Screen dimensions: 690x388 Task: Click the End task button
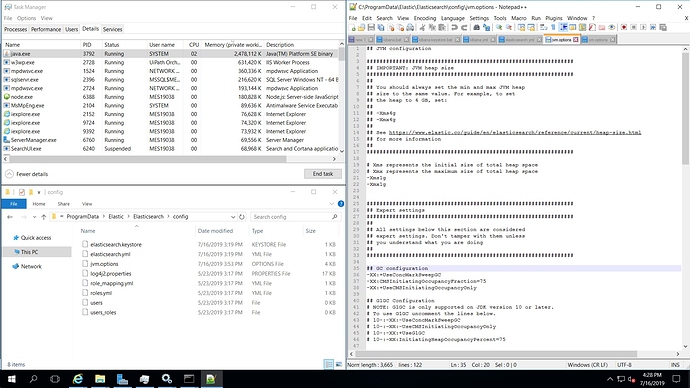(323, 174)
